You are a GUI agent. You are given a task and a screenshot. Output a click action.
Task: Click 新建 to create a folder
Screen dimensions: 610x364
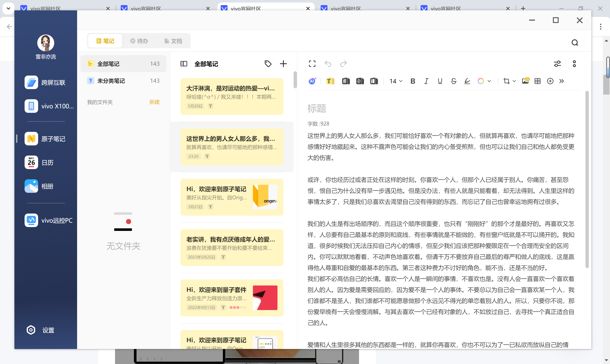point(154,102)
